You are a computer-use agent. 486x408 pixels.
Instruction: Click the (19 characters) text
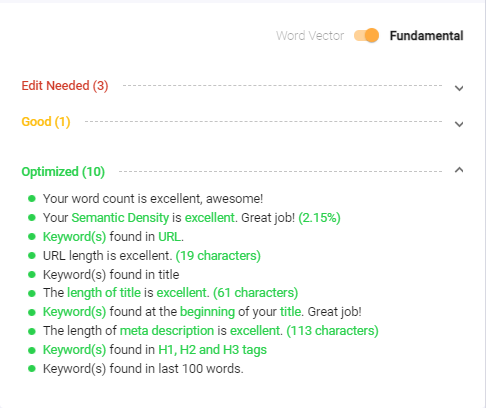pyautogui.click(x=218, y=256)
